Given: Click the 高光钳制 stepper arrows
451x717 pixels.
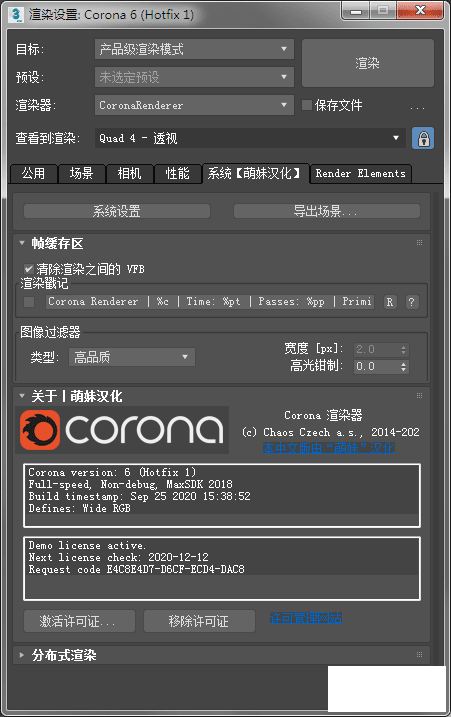Looking at the screenshot, I should [x=403, y=366].
